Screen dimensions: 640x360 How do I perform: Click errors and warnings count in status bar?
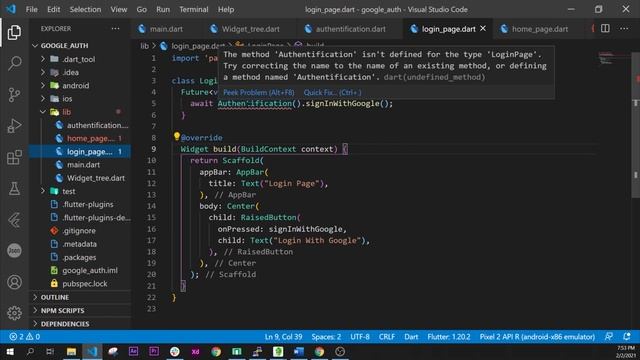(x=25, y=337)
